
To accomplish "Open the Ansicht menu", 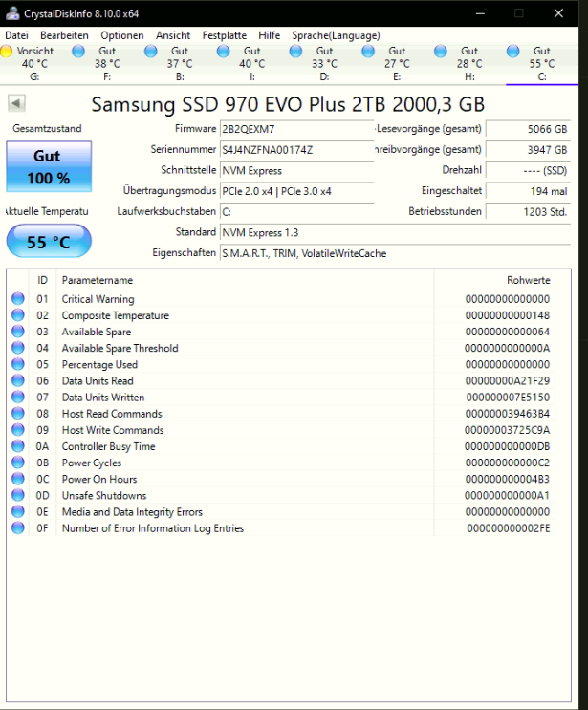I will click(x=173, y=35).
